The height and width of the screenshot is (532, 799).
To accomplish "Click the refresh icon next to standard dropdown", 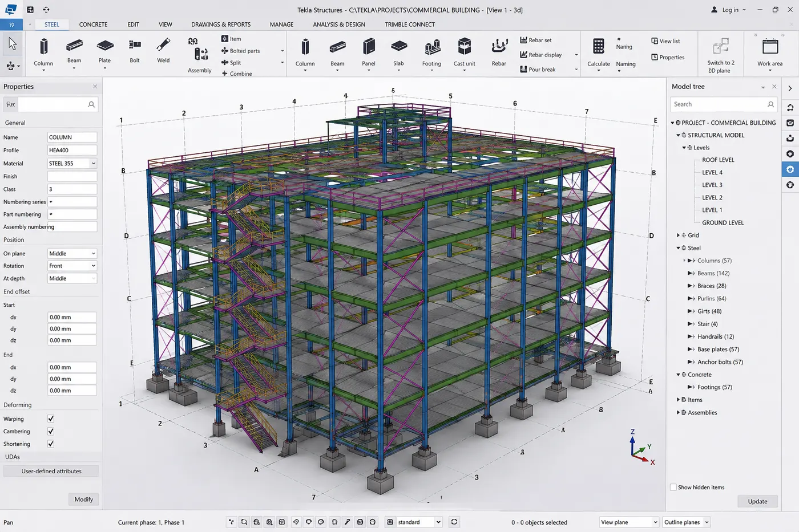I will click(454, 522).
